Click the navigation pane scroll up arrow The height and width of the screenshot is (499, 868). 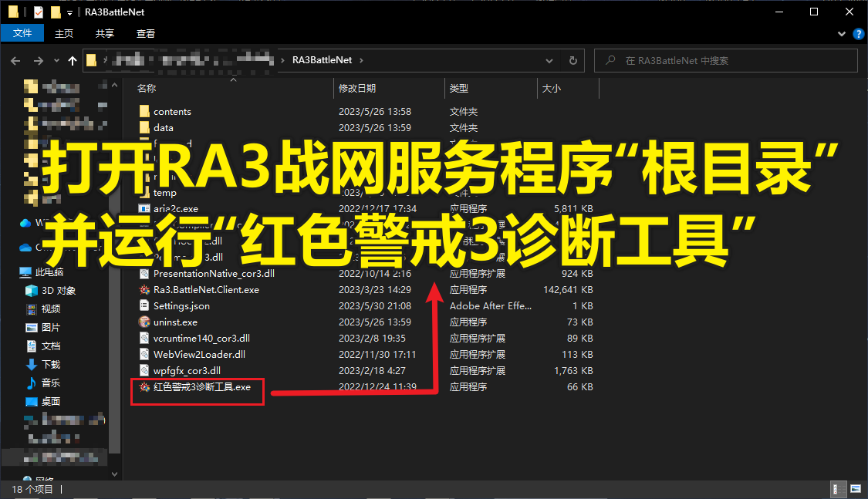(x=115, y=85)
